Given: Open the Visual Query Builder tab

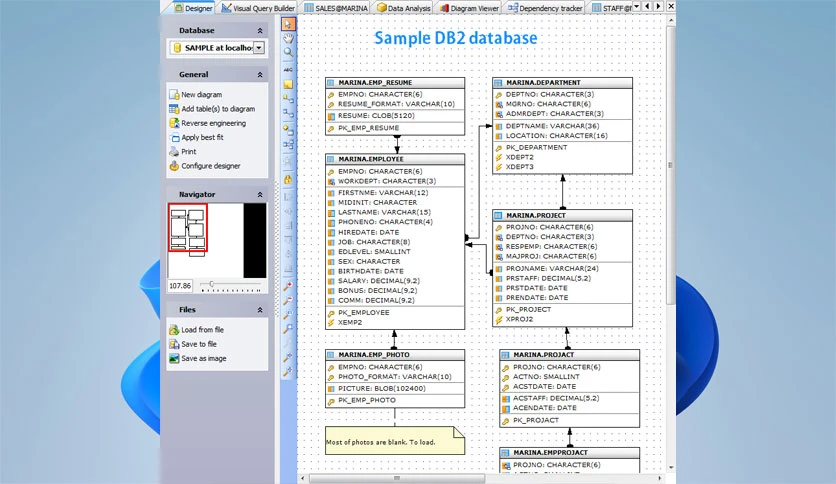Looking at the screenshot, I should 258,8.
